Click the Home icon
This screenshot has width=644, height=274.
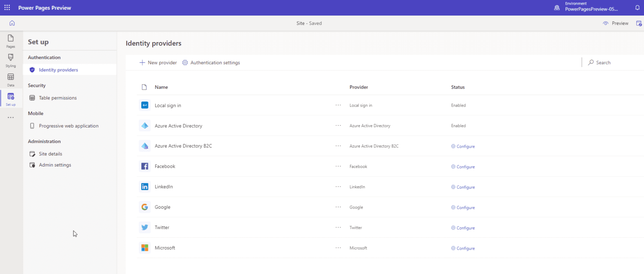coord(12,23)
